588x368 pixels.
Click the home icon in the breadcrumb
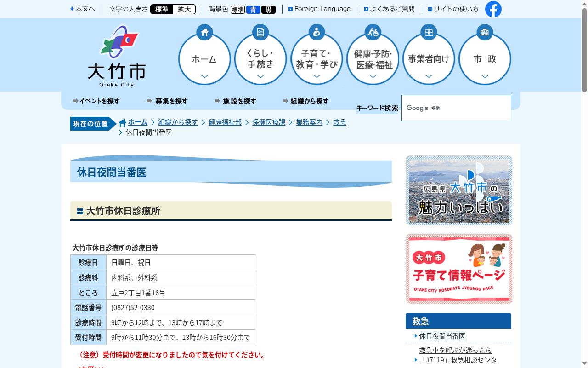point(122,123)
